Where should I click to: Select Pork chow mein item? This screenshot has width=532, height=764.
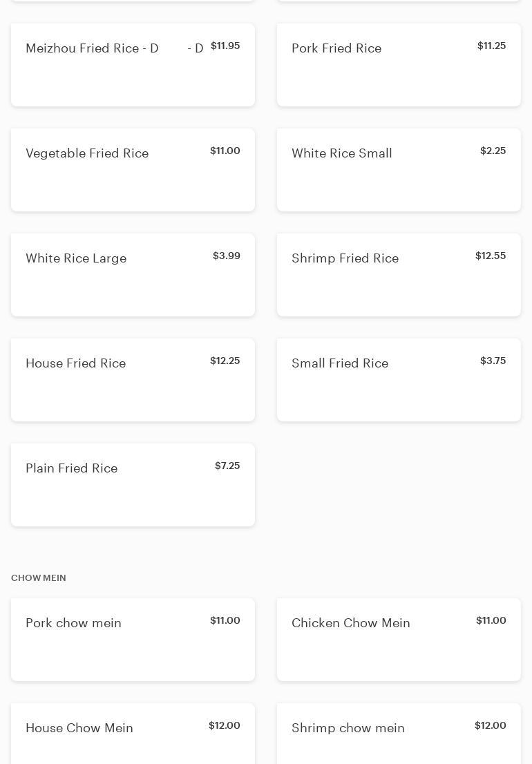point(133,640)
